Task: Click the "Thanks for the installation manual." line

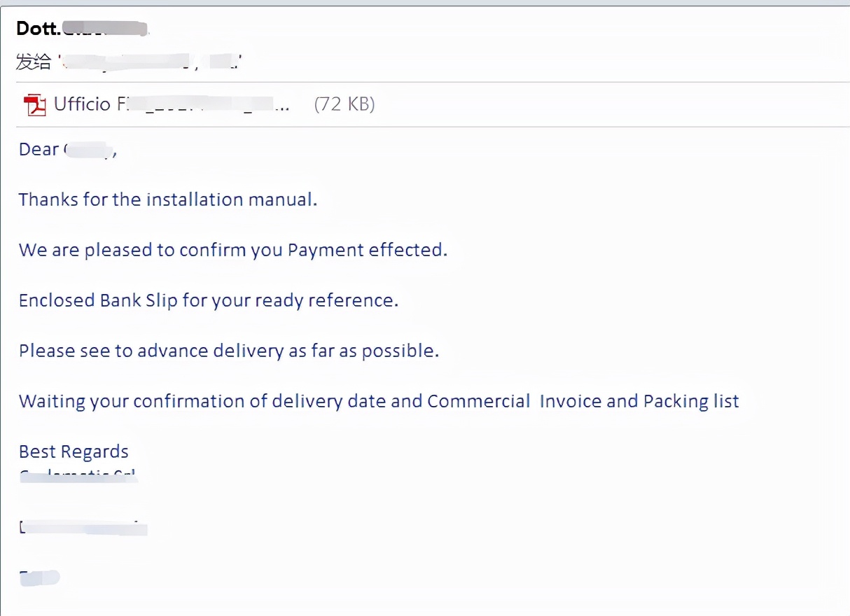Action: click(168, 199)
